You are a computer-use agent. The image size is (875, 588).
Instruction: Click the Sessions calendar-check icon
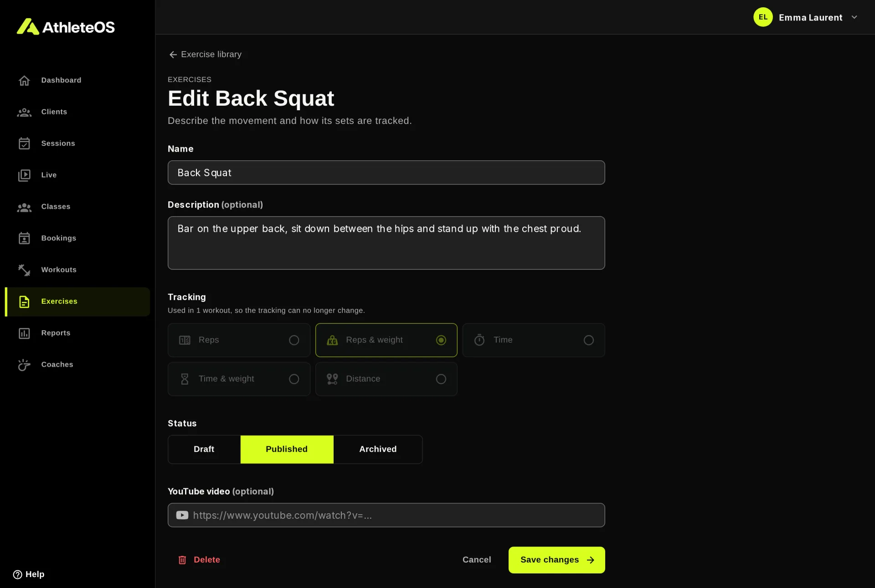coord(24,143)
